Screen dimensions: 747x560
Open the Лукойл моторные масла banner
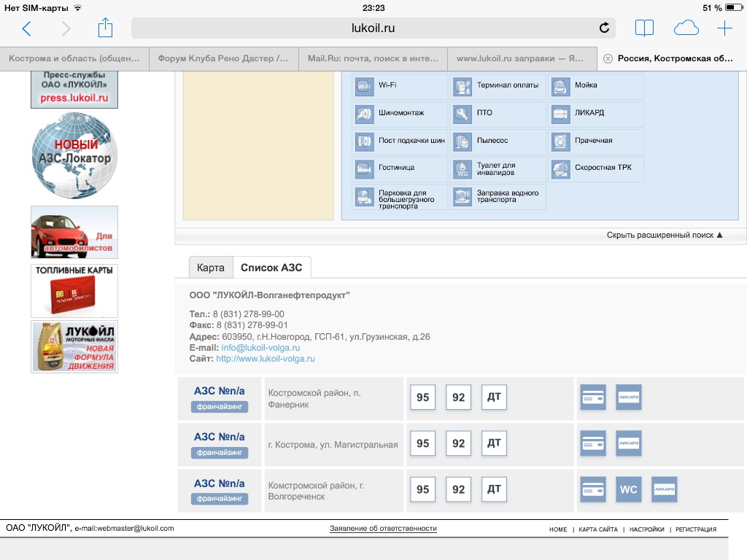point(74,346)
